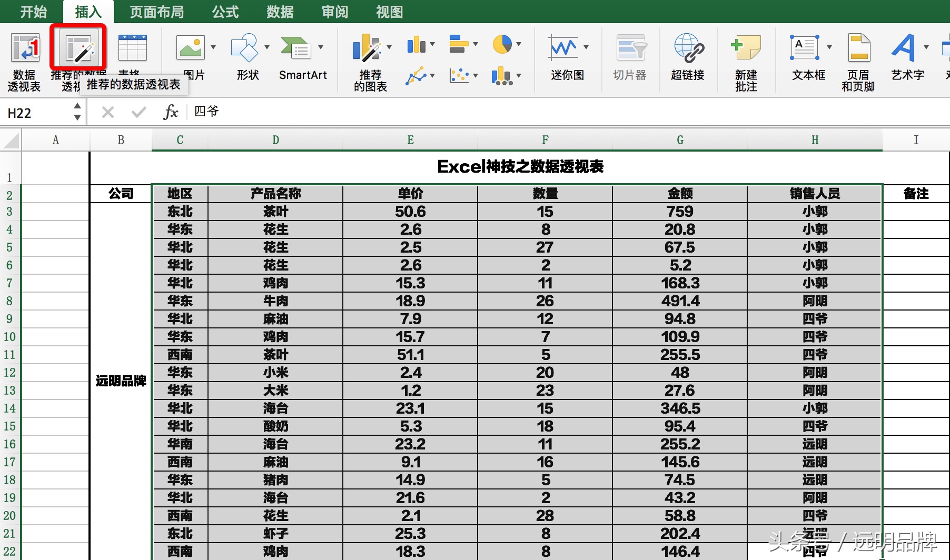Cancel the formula bar entry
This screenshot has width=950, height=560.
(x=108, y=112)
